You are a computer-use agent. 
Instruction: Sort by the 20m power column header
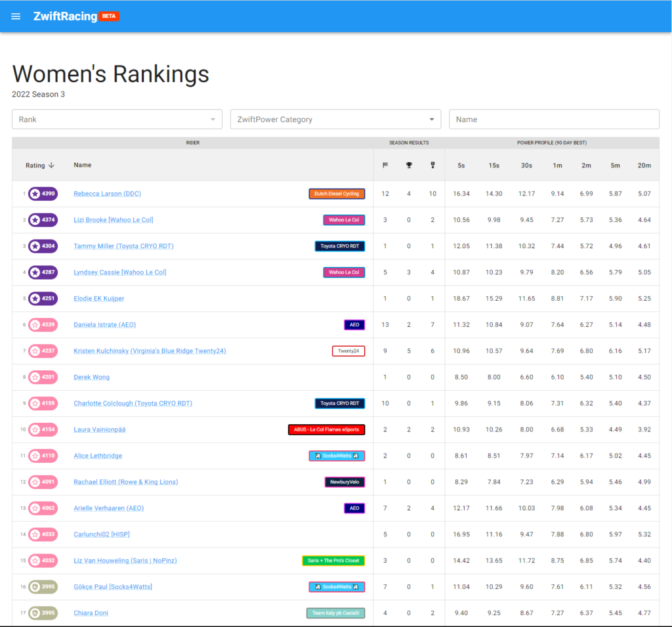[644, 165]
